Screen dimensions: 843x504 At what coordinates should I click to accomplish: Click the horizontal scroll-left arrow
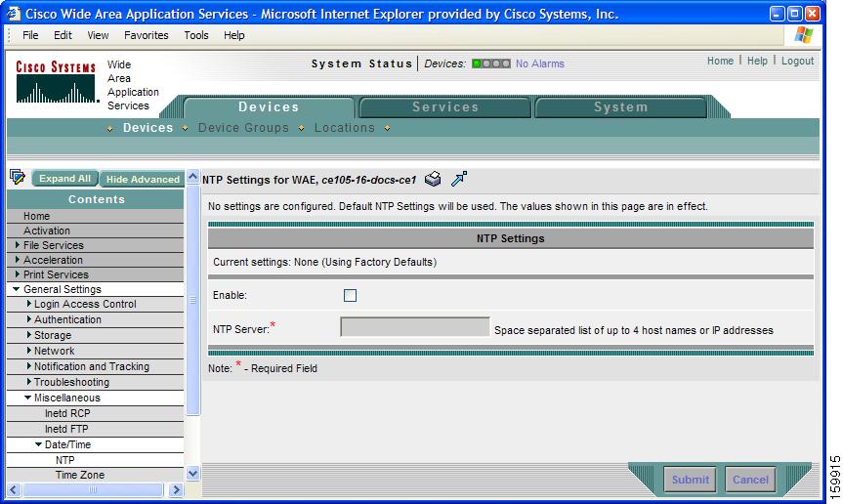click(14, 489)
